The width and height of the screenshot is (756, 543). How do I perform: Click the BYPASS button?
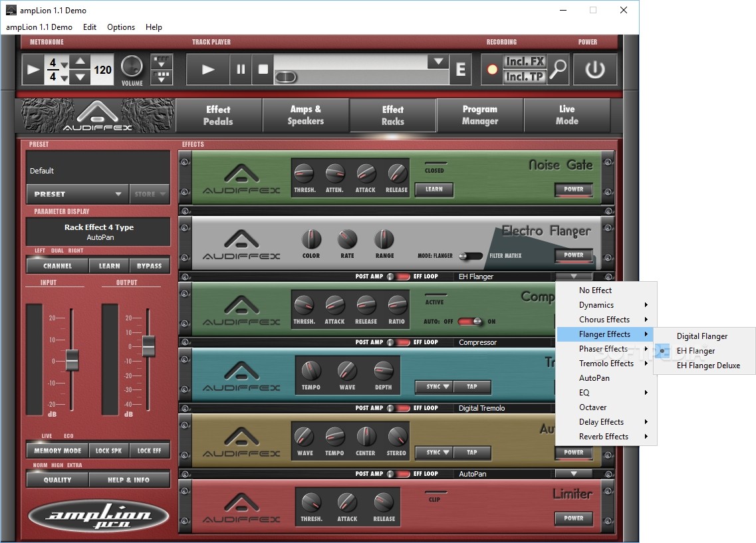[150, 266]
